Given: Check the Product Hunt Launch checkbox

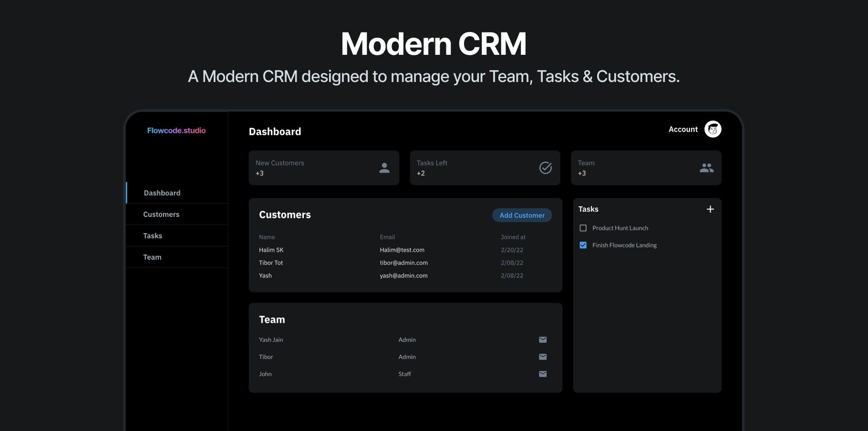Looking at the screenshot, I should click(x=583, y=228).
